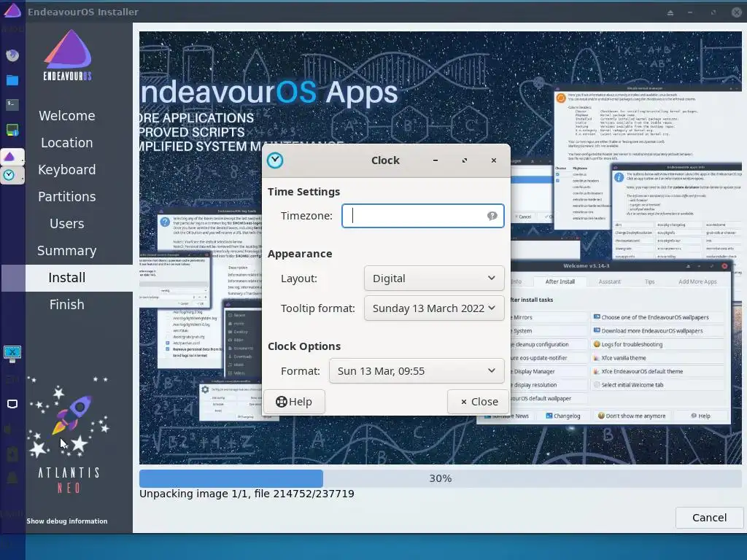Select the Keyboard step in sidebar
The width and height of the screenshot is (747, 560).
[x=67, y=169]
